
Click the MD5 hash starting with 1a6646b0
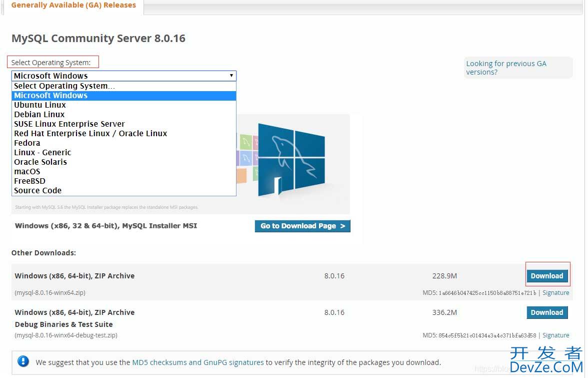pos(487,293)
